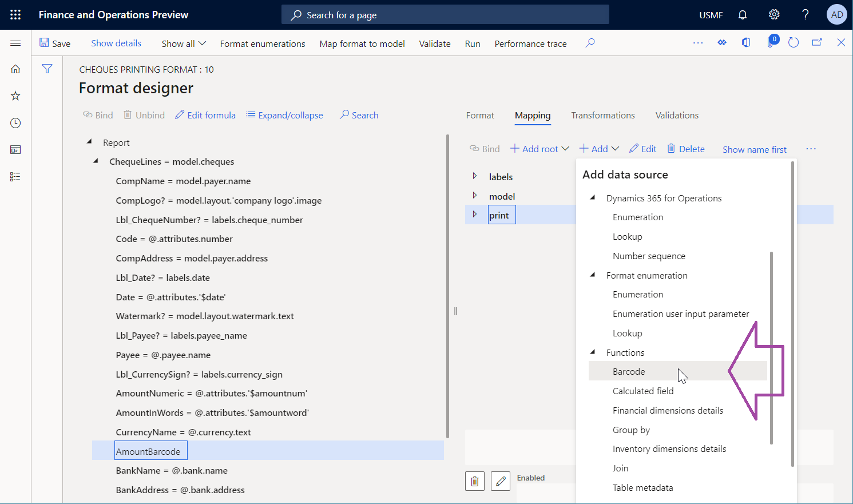This screenshot has height=504, width=853.
Task: Expand the print data source
Action: (x=474, y=215)
